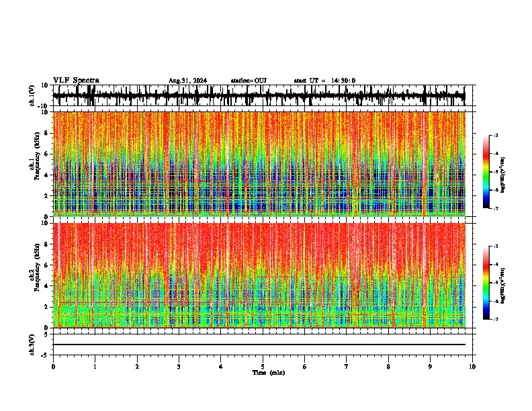Click the ch.1 color scale bar
This screenshot has width=532, height=411.
click(486, 172)
